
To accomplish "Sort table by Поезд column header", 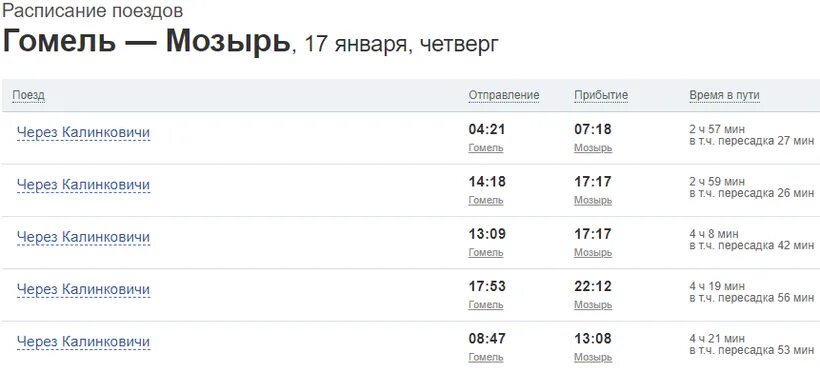I will tap(29, 95).
